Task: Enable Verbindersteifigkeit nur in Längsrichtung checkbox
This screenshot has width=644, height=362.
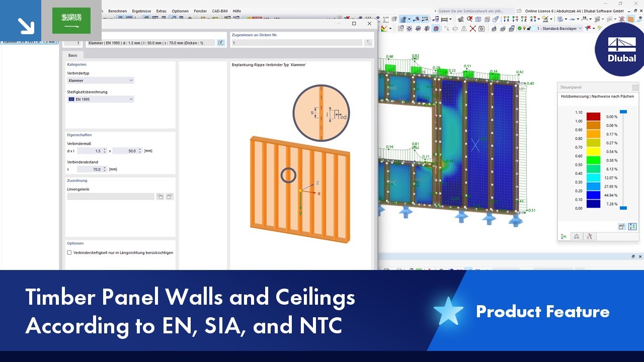Action: 69,252
